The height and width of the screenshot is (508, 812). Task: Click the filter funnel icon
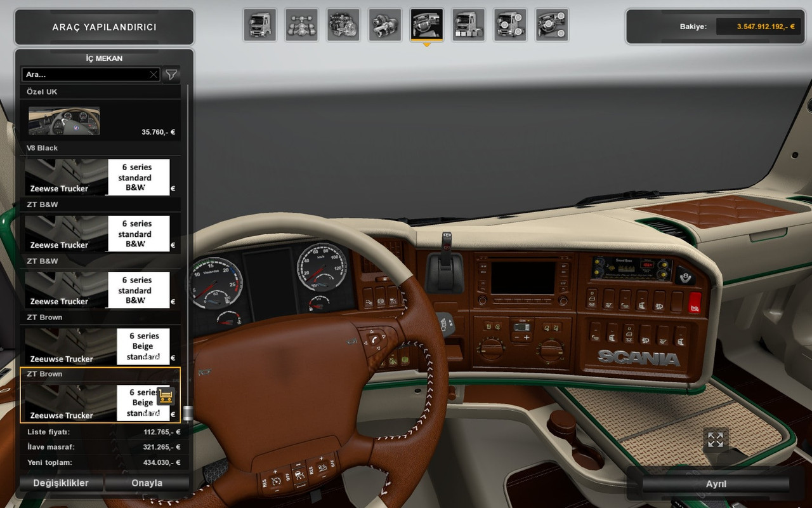tap(171, 74)
